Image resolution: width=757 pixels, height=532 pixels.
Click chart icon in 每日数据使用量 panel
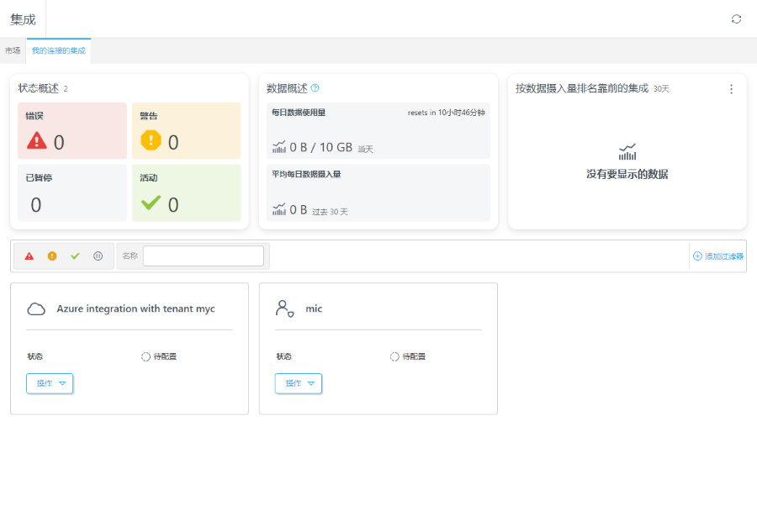(x=279, y=147)
